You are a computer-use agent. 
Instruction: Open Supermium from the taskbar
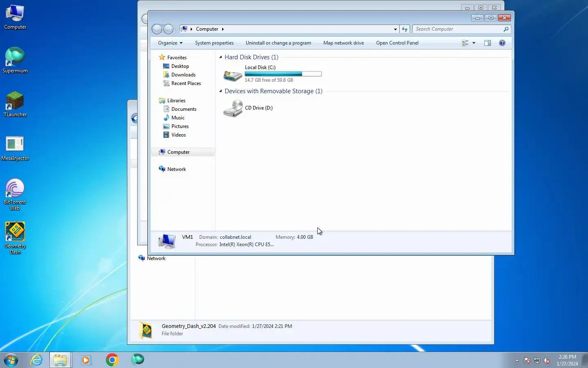pos(138,360)
